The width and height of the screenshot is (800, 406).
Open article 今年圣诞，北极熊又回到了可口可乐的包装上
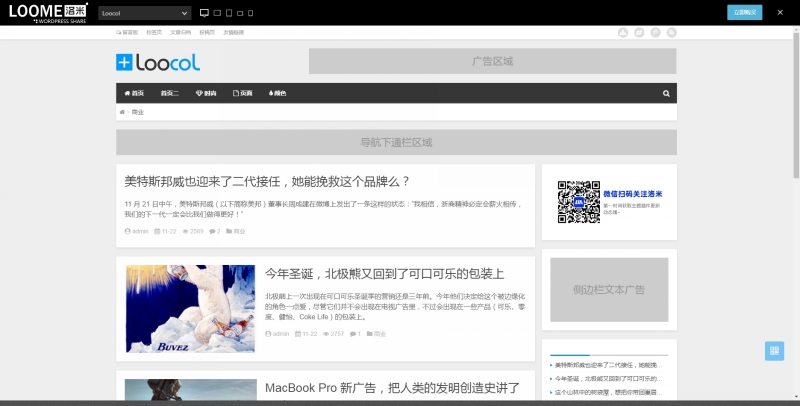384,274
